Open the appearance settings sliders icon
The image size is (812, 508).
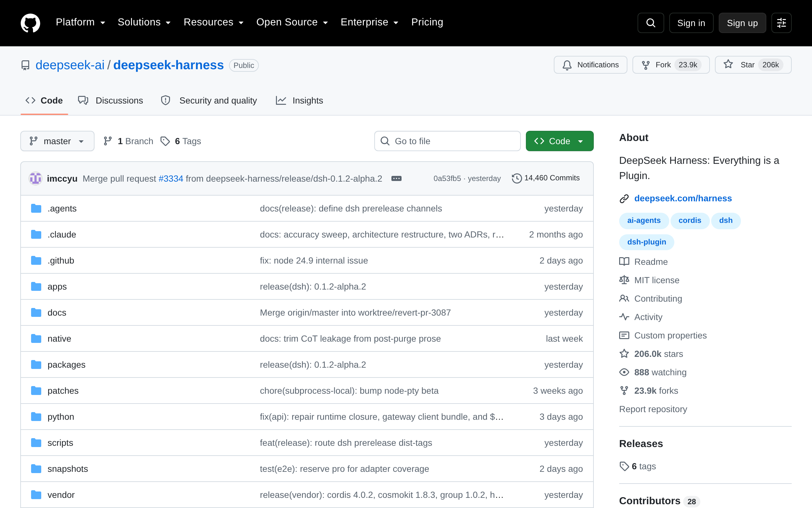[x=781, y=23]
